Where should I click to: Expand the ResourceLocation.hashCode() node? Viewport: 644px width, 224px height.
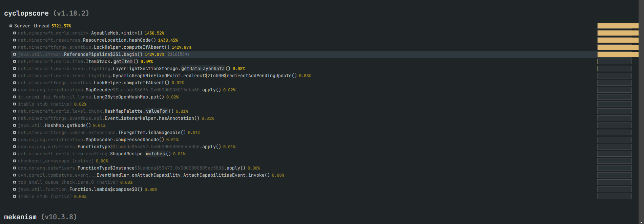[15, 40]
